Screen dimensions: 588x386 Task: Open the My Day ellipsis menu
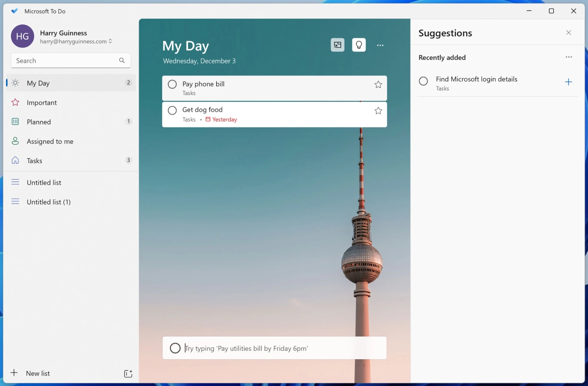380,45
